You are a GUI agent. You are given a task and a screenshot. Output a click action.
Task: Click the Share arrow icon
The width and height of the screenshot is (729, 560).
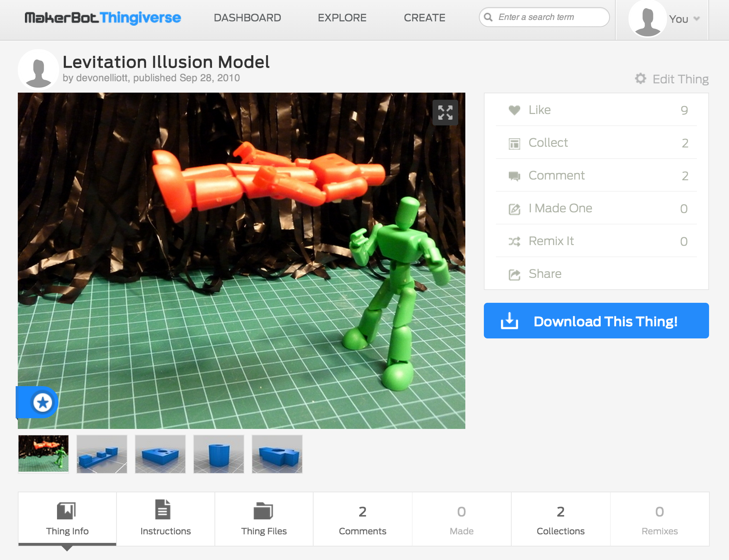click(x=514, y=274)
